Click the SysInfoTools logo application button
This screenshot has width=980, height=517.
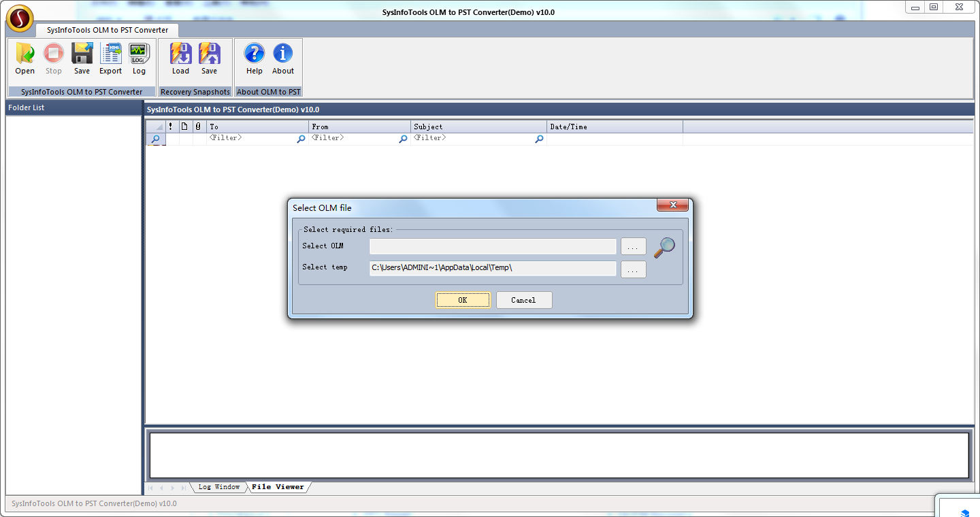point(20,18)
